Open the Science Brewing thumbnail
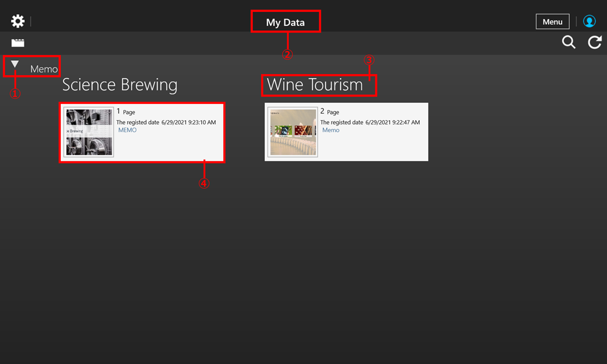This screenshot has width=607, height=364. coord(89,132)
